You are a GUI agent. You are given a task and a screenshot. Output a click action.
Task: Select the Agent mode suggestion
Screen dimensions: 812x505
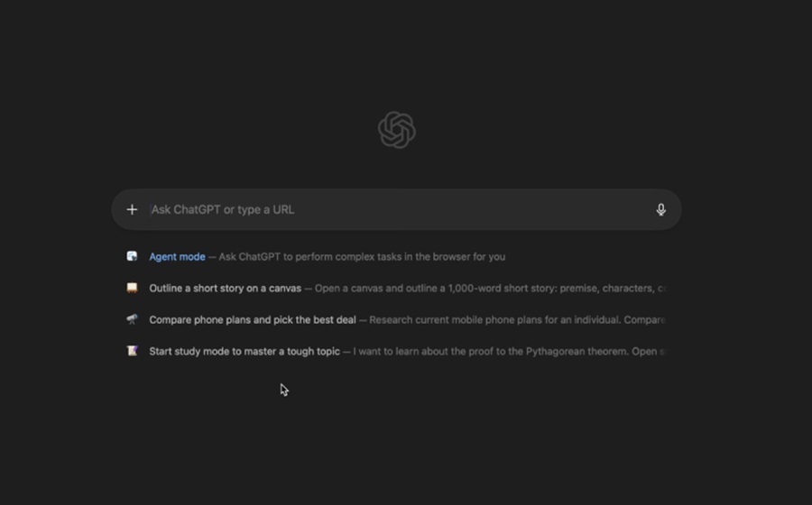click(x=177, y=257)
